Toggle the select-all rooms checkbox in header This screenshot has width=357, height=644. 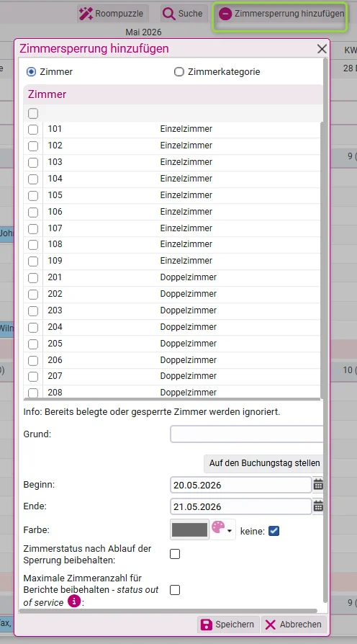[x=33, y=113]
